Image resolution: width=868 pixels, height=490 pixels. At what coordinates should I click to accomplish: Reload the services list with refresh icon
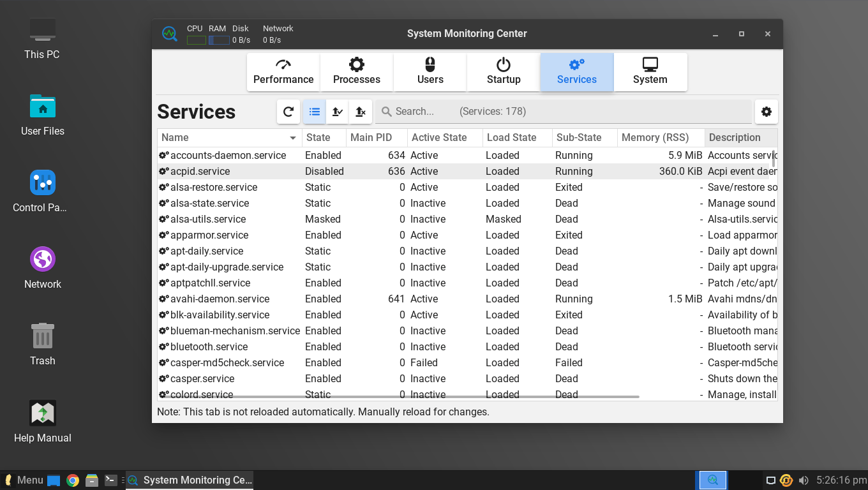click(288, 112)
